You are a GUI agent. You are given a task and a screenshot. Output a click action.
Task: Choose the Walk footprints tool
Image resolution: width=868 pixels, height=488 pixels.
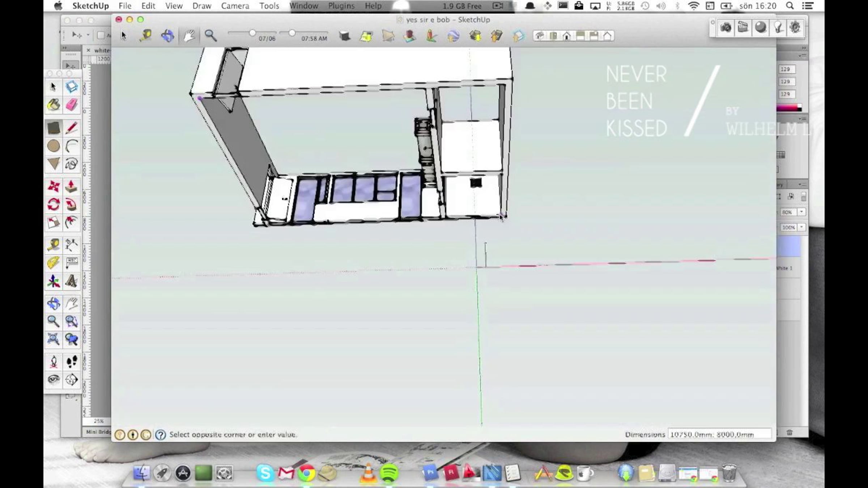tap(71, 361)
